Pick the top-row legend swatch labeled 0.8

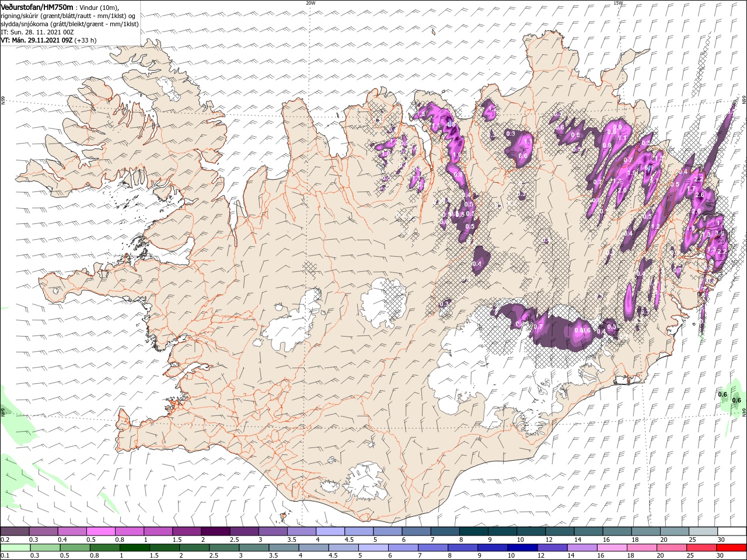pyautogui.click(x=129, y=531)
